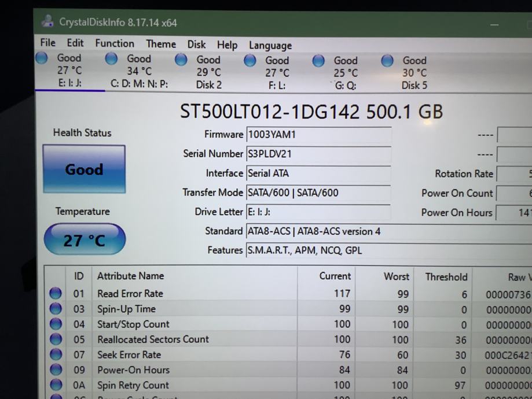This screenshot has width=532, height=399.
Task: Select disk tab G: Q:
Action: coord(346,73)
